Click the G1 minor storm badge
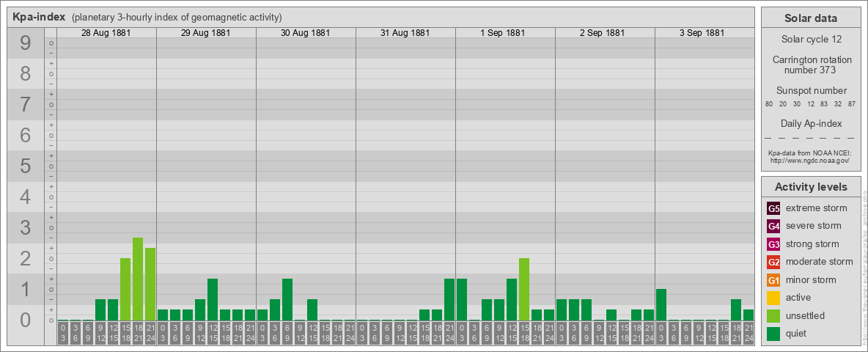Screen dimensions: 868x352 point(774,280)
